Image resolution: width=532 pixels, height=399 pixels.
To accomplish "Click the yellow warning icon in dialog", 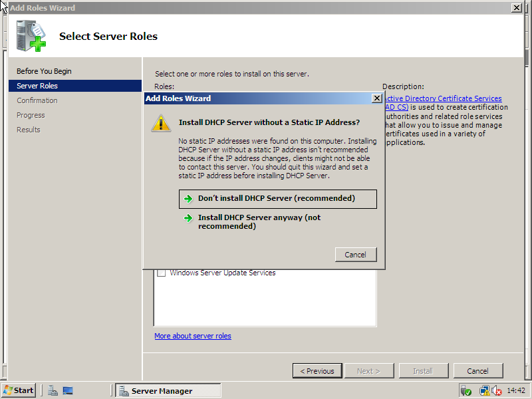I will pos(160,123).
